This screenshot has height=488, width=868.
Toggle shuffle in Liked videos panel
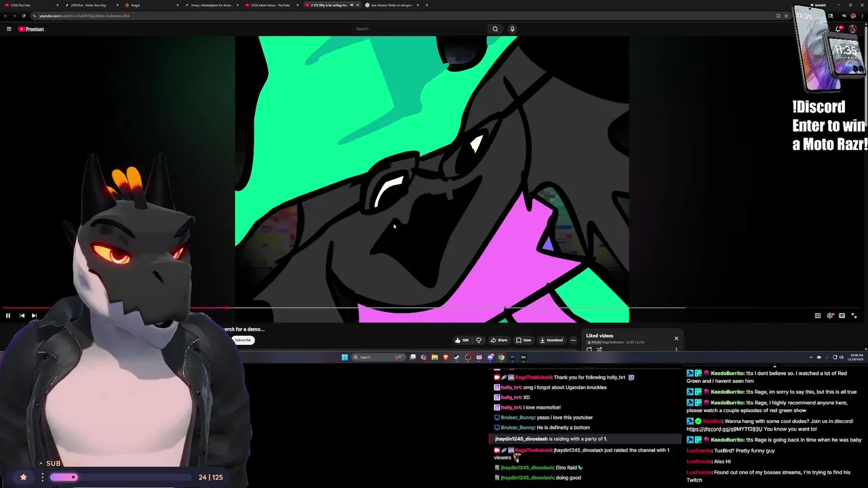599,349
